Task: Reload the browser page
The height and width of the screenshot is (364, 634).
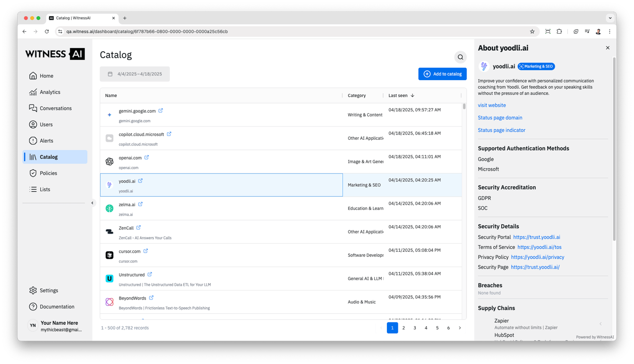Action: [x=47, y=32]
